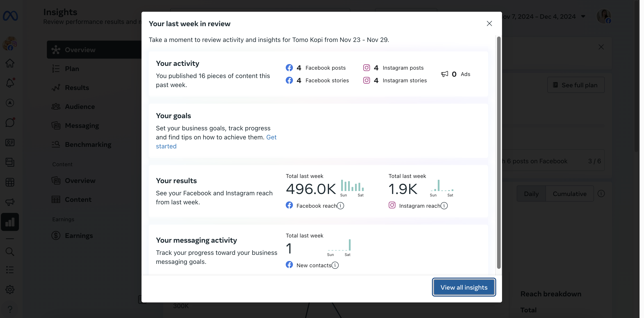This screenshot has height=318, width=644.
Task: Click Instagram reach info icon
Action: click(x=444, y=206)
